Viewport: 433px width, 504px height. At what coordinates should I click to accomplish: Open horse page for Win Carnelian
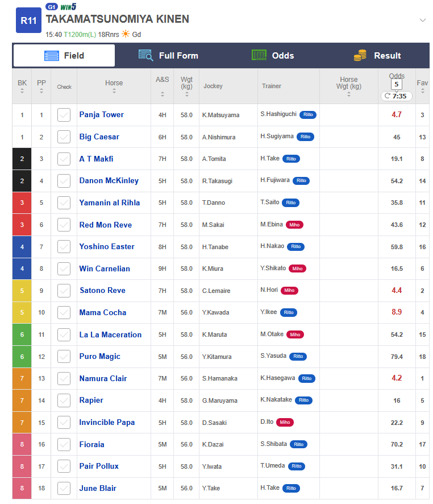pos(105,268)
